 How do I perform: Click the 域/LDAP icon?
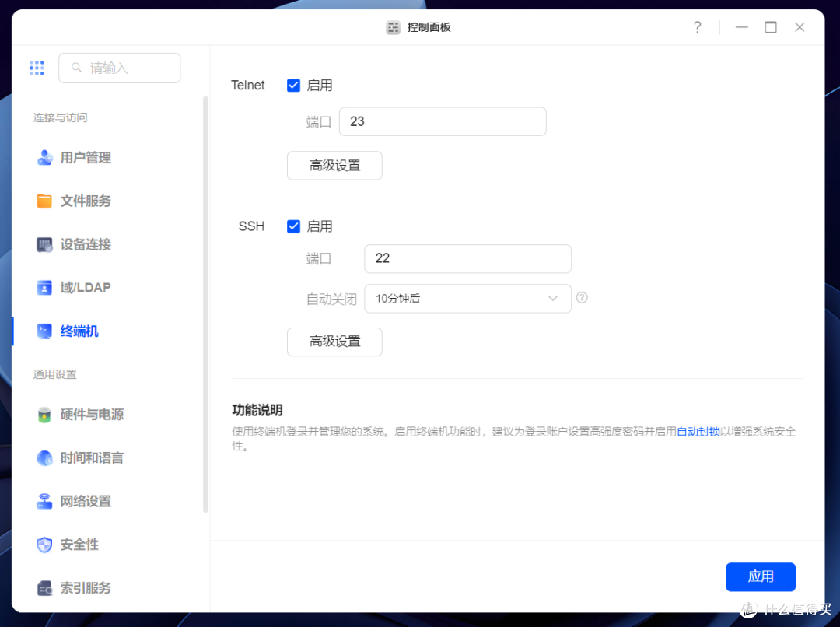pos(44,288)
